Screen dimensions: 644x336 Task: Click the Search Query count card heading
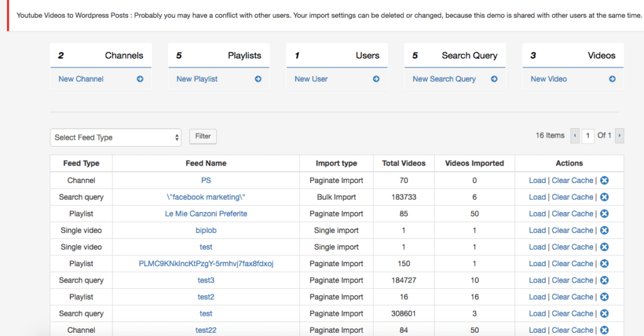455,55
